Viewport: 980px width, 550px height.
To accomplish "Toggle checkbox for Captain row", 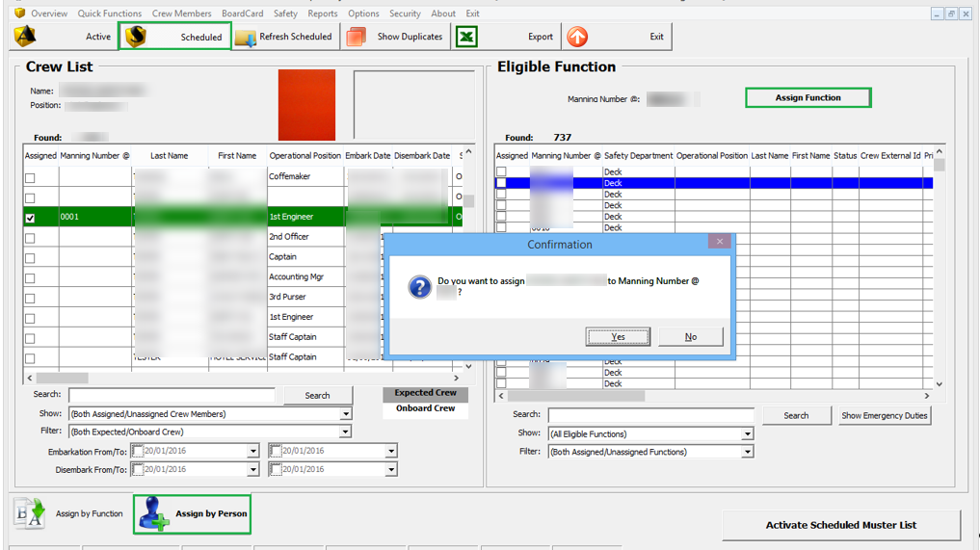I will (30, 258).
